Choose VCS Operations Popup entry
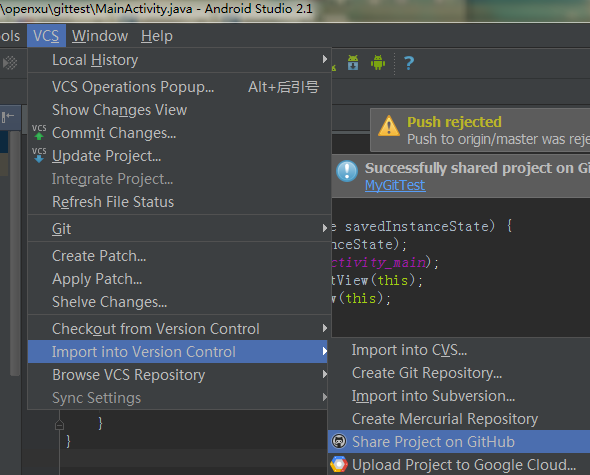This screenshot has height=475, width=590. coord(179,87)
